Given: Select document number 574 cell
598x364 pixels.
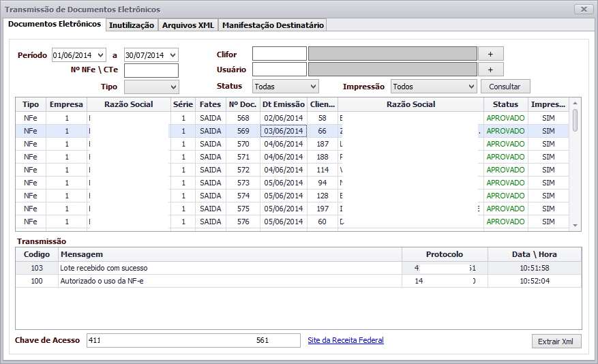Looking at the screenshot, I should (x=243, y=196).
